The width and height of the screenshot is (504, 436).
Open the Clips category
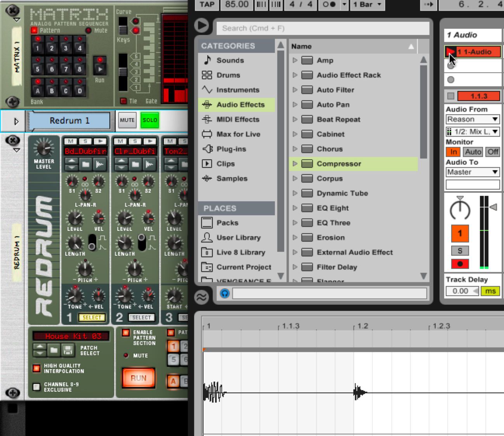pos(226,164)
